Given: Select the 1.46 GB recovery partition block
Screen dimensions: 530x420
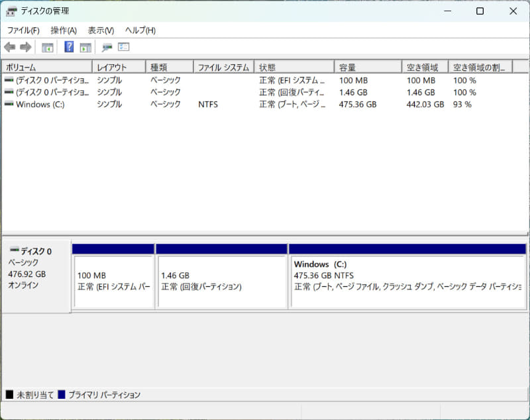Looking at the screenshot, I should pos(222,276).
